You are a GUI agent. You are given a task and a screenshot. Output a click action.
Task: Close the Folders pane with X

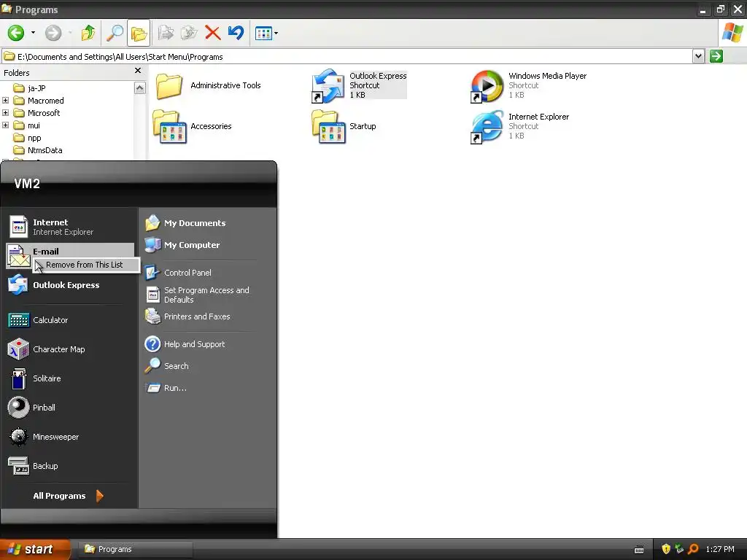coord(138,71)
